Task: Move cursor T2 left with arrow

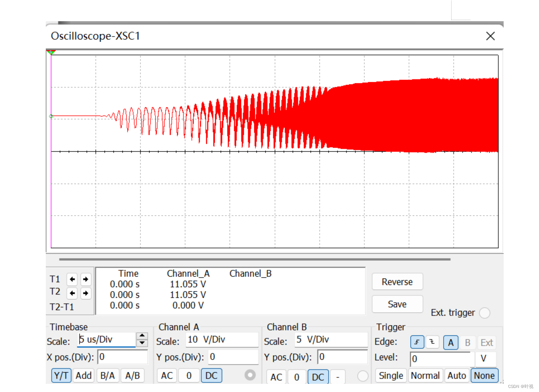Action: click(x=72, y=293)
